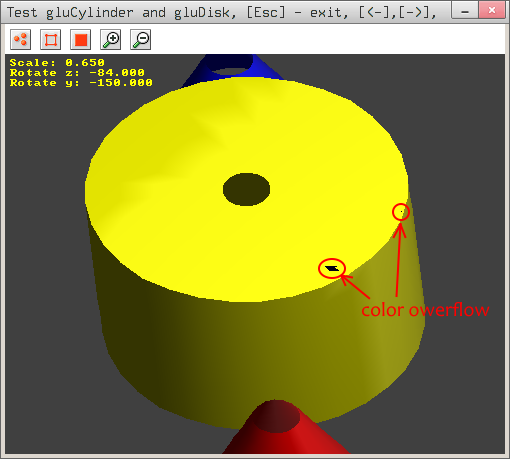Click empty white toolbar area right of icons
Image resolution: width=510 pixels, height=459 pixels.
pos(328,40)
